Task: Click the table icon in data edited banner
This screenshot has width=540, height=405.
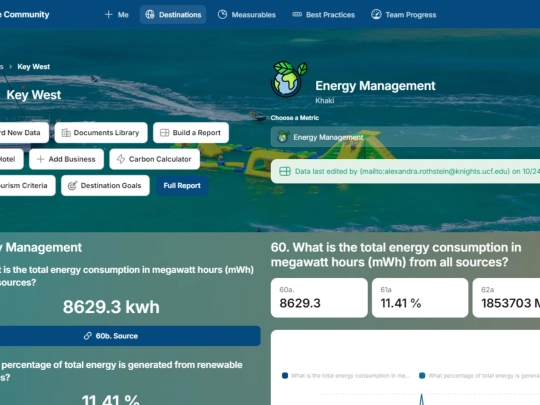Action: 285,171
